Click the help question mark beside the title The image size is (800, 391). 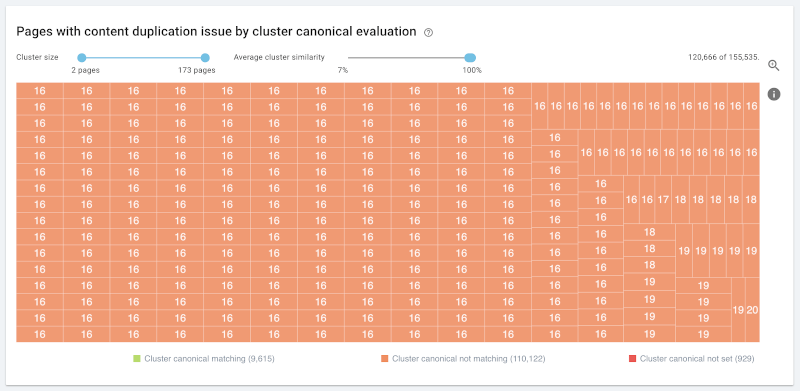click(429, 33)
